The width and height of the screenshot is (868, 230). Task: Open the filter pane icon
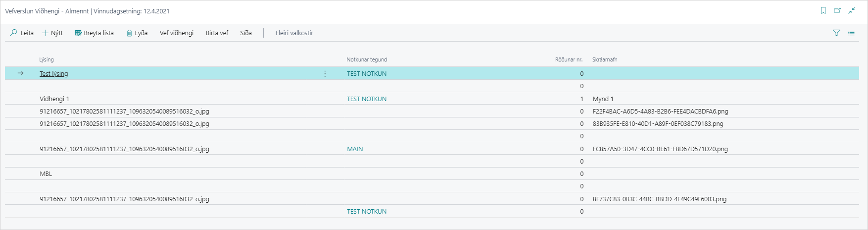click(x=836, y=33)
